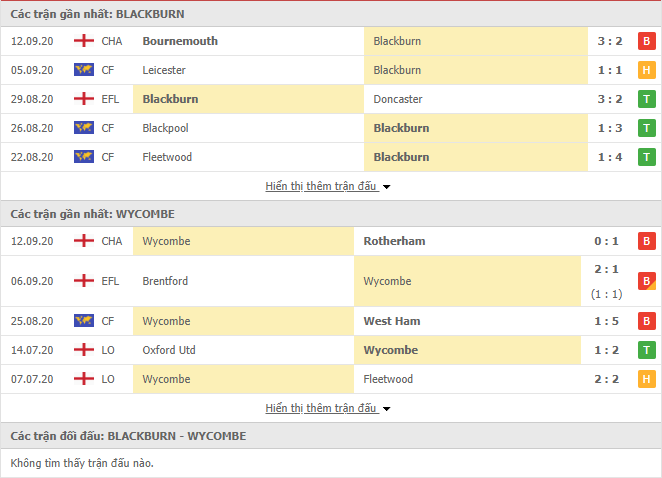Click England flag icon beside CHA Bournemouth row
Image resolution: width=662 pixels, height=478 pixels.
[84, 41]
